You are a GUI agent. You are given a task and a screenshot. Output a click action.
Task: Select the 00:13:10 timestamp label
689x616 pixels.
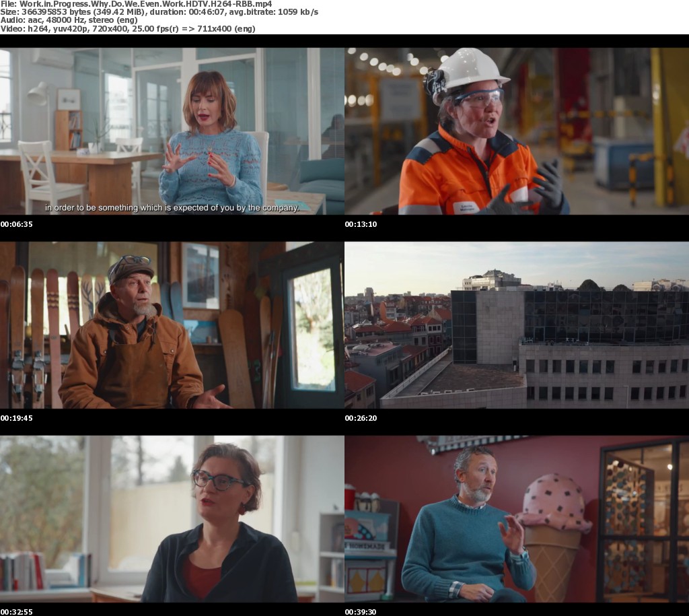[x=361, y=224]
